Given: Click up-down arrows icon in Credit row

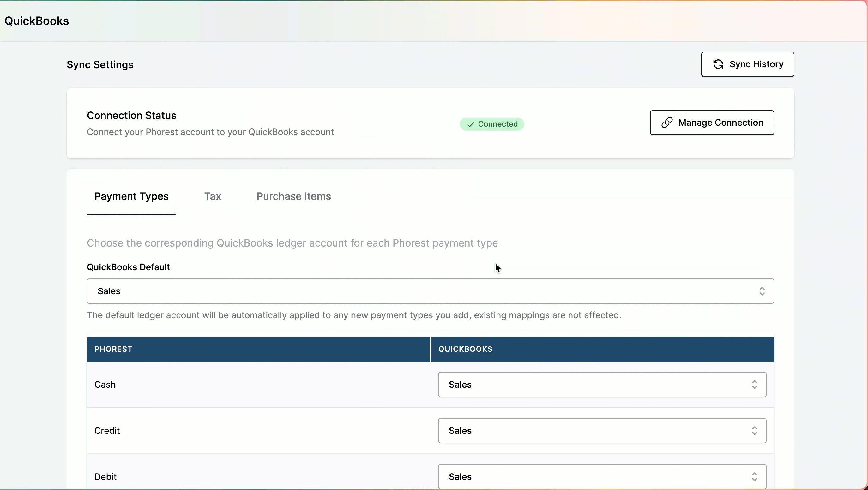Looking at the screenshot, I should click(754, 431).
